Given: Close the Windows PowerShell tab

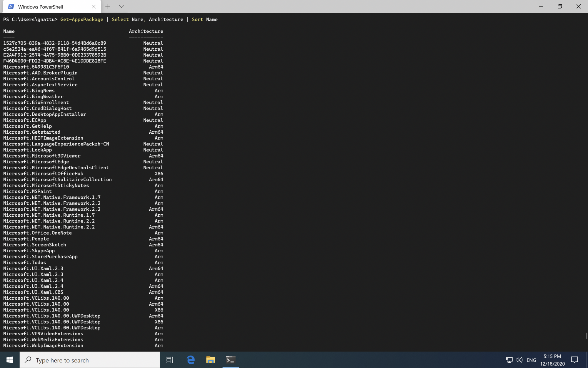Looking at the screenshot, I should point(94,6).
